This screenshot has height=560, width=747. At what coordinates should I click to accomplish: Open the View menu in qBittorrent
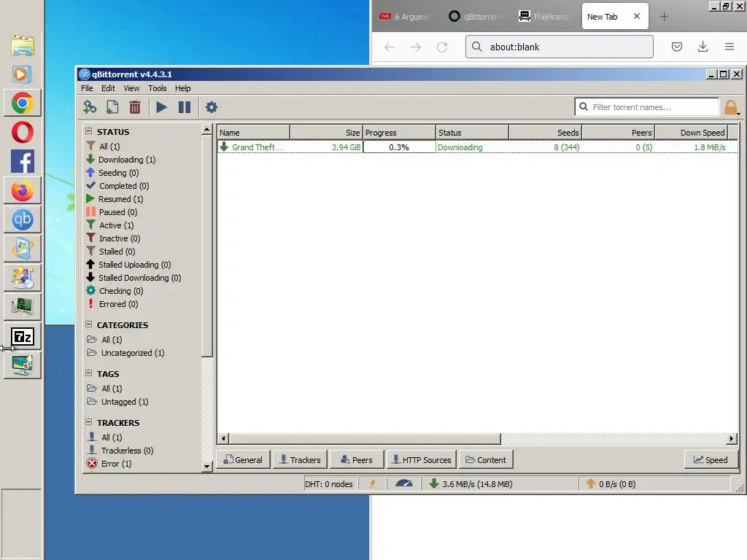[131, 88]
